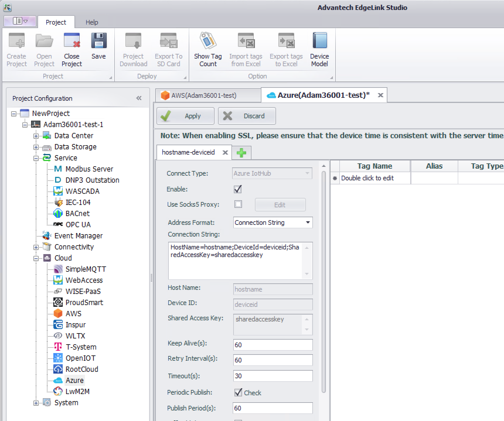Select Inspur cloud node
504x421 pixels.
[75, 325]
